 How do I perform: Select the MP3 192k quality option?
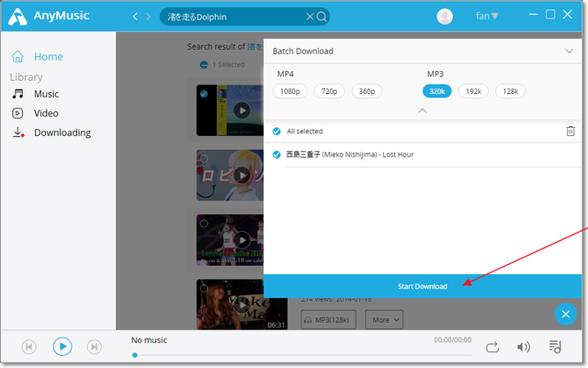(x=474, y=91)
